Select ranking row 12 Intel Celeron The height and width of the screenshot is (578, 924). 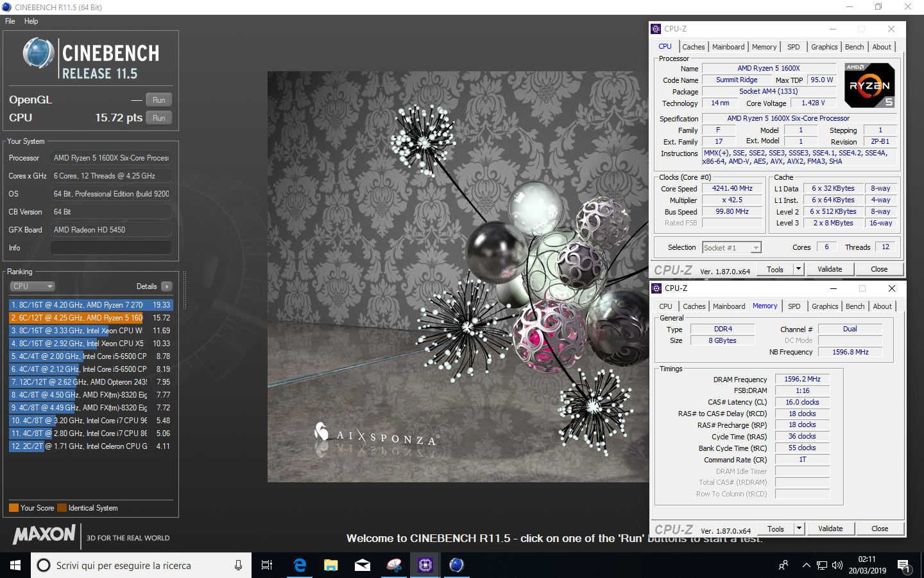point(91,446)
